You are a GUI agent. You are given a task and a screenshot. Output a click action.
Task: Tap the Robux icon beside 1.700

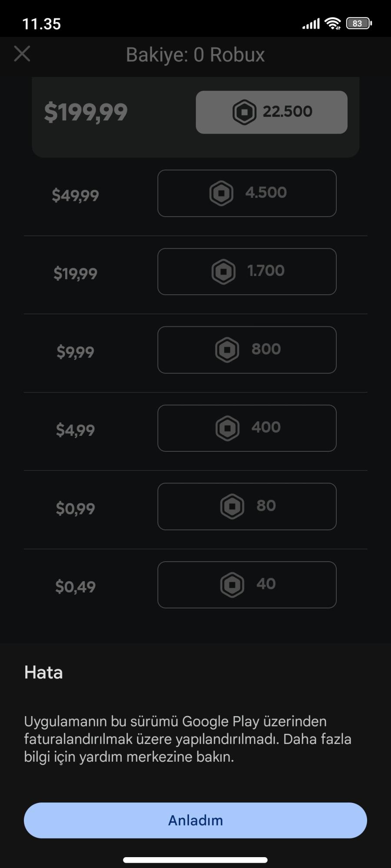pyautogui.click(x=223, y=272)
